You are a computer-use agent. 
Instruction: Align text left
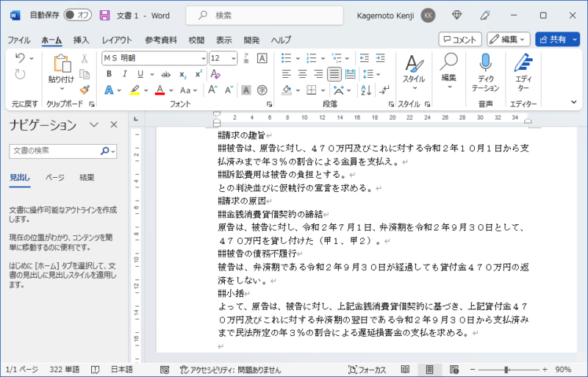coord(287,74)
